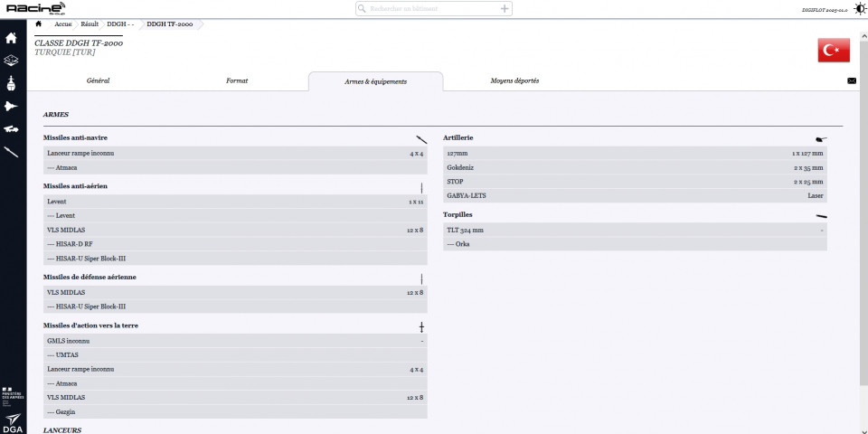This screenshot has width=868, height=434.
Task: Click the envelope mail icon
Action: coord(852,80)
